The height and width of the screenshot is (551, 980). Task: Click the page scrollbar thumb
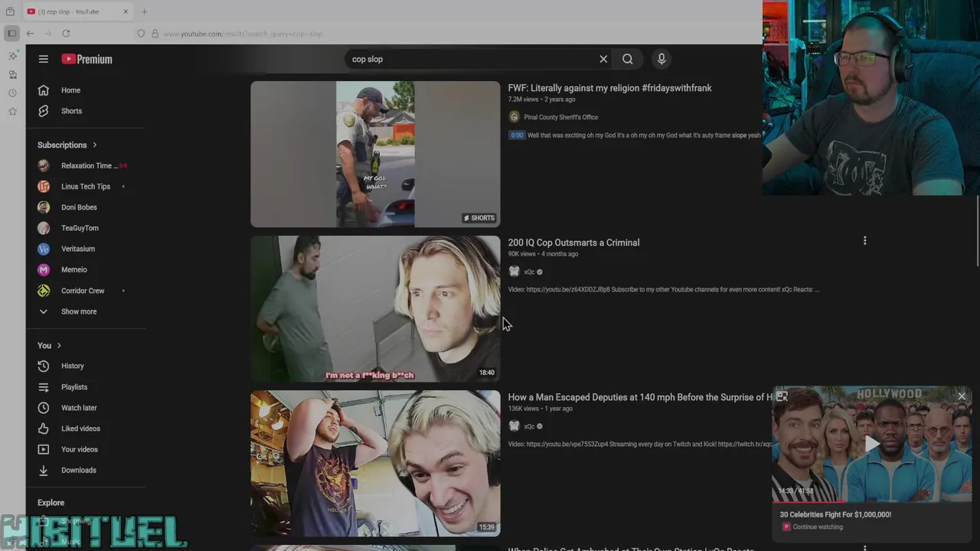coord(976,231)
